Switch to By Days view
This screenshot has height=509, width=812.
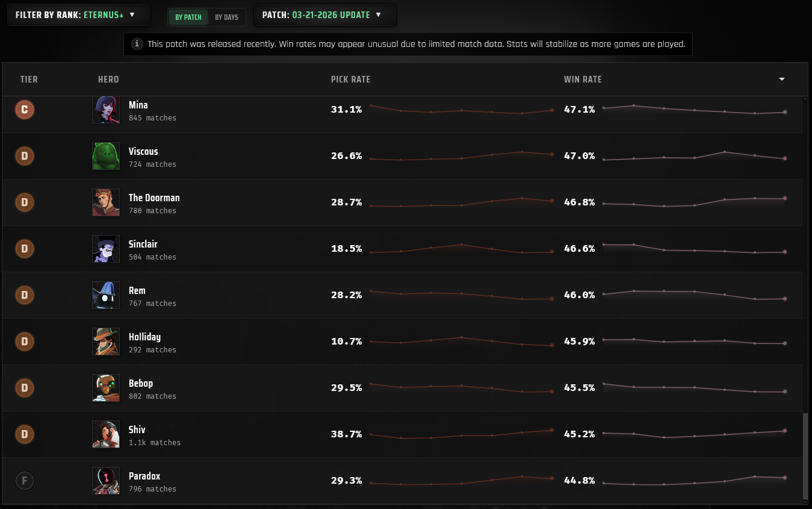pyautogui.click(x=227, y=17)
